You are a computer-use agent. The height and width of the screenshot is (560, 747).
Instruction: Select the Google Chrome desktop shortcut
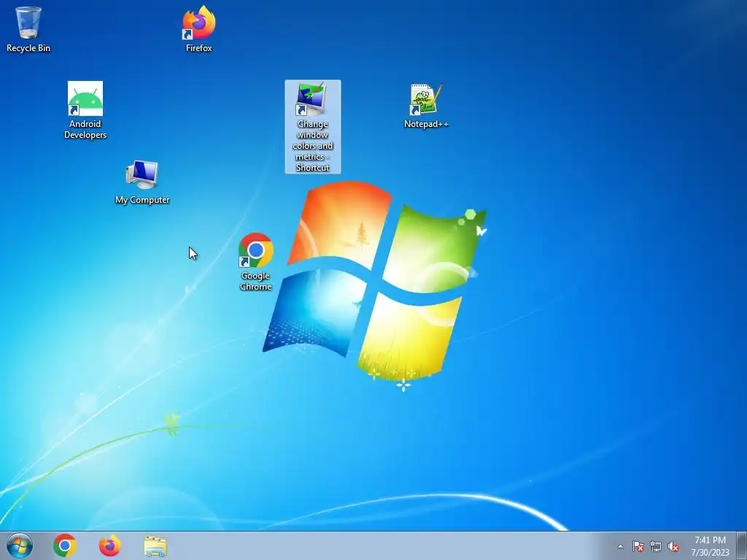[x=256, y=262]
